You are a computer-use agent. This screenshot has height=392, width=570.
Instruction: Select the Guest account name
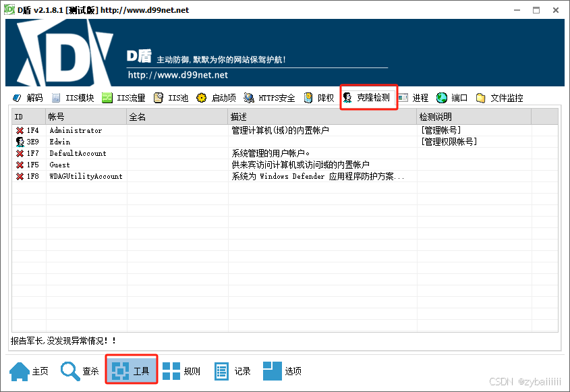pos(59,165)
